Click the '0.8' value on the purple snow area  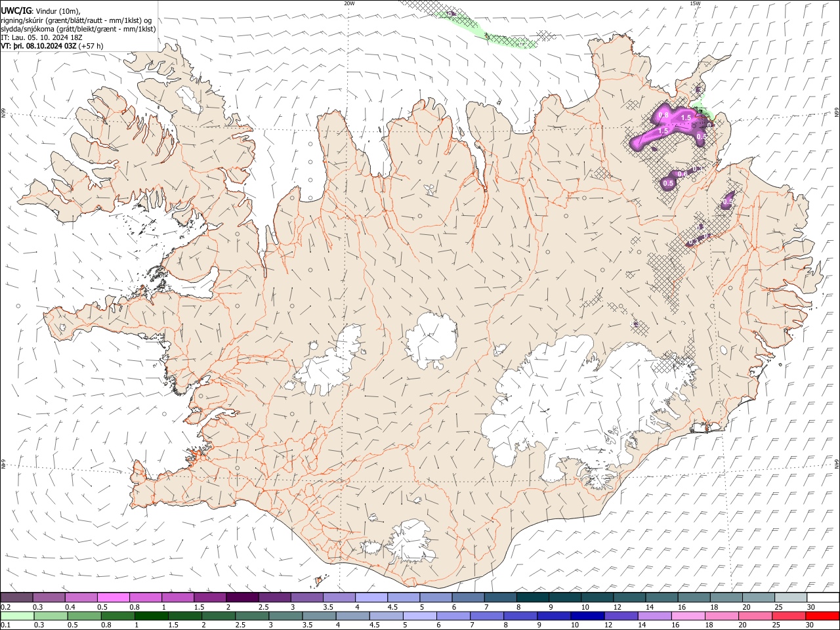tap(663, 115)
